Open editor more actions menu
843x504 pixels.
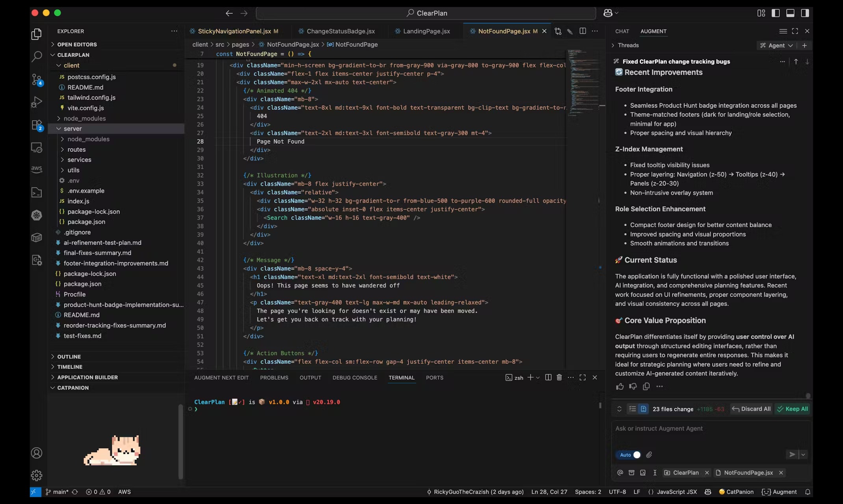click(x=595, y=31)
